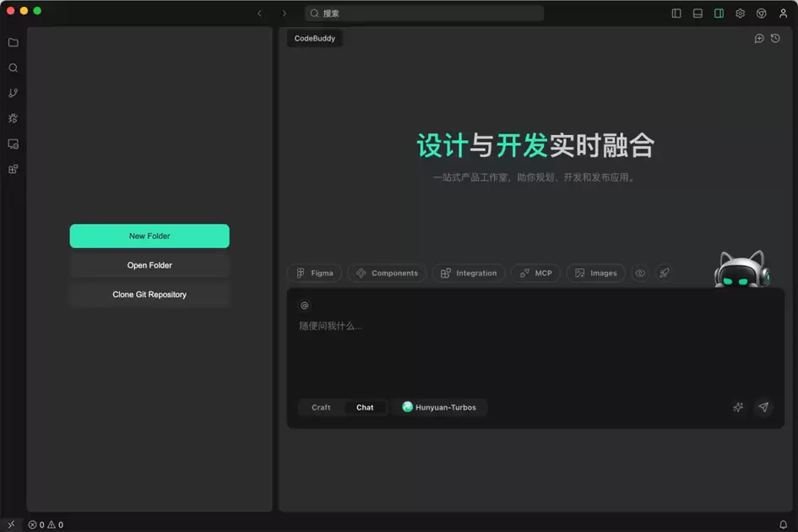Toggle the bottom panel visibility
Screen dimensions: 798x532
[x=698, y=13]
